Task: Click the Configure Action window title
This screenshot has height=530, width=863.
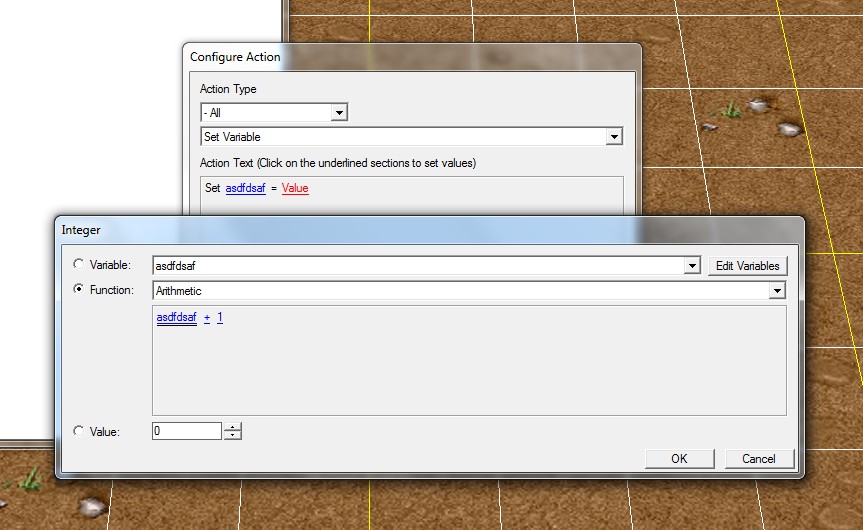Action: 235,57
